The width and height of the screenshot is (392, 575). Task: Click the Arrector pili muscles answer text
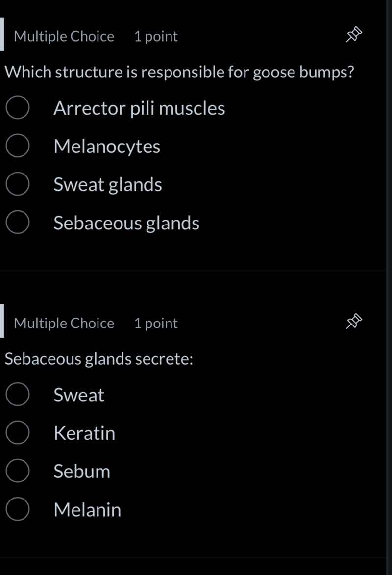pos(139,108)
